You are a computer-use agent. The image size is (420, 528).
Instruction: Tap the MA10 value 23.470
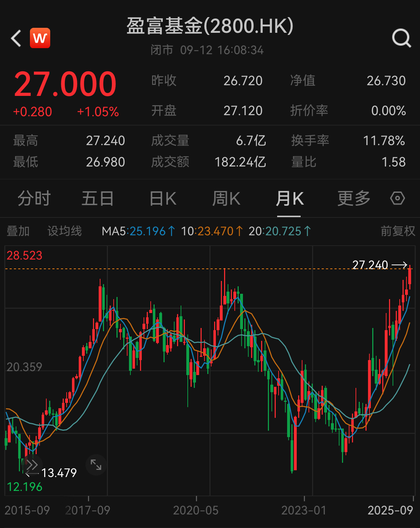pyautogui.click(x=212, y=231)
